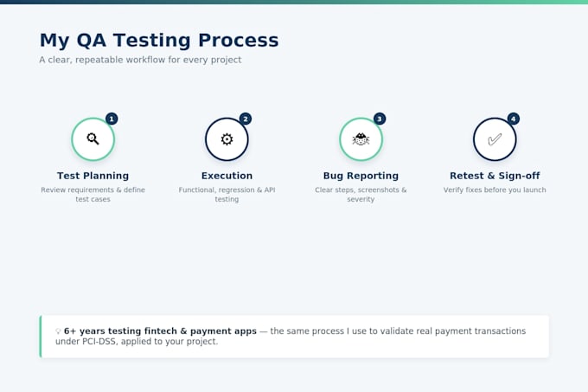Click the step number 4 badge
588x392 pixels.
(x=514, y=119)
